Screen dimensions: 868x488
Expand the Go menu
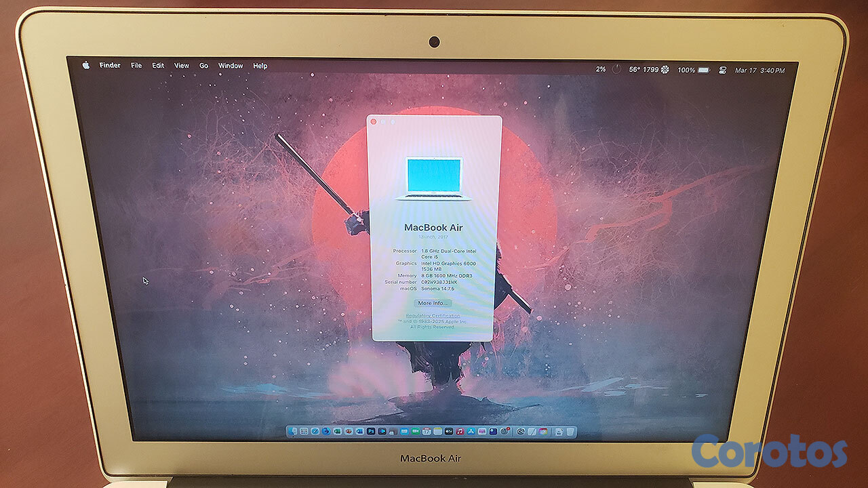tap(203, 66)
